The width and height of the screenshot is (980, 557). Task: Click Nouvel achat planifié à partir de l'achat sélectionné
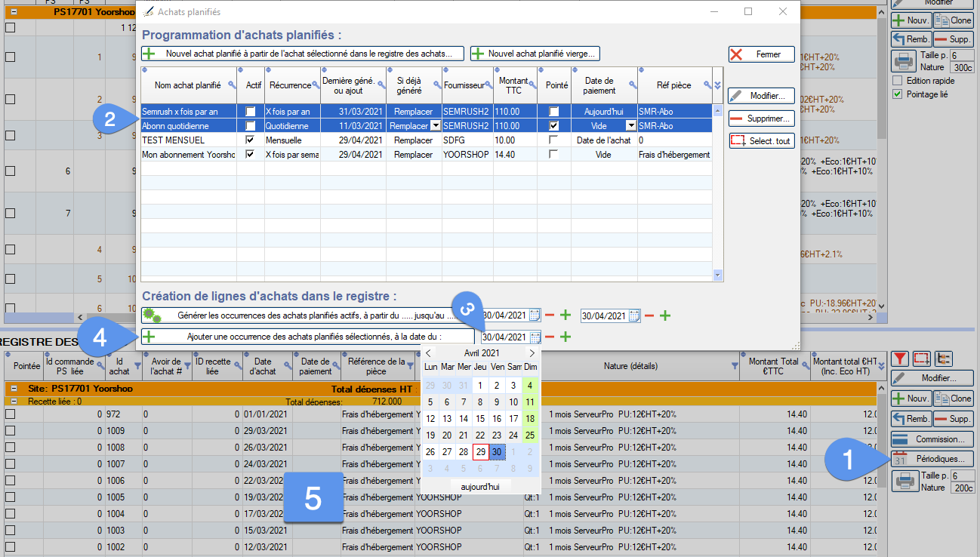302,54
